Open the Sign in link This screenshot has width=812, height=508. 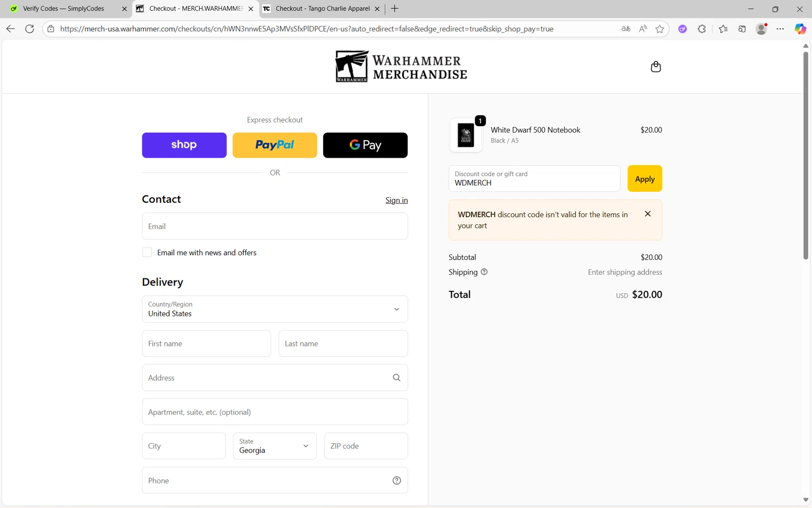point(396,200)
